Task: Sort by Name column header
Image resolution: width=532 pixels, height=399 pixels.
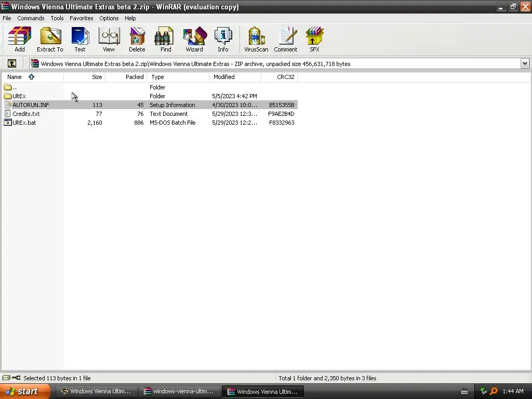Action: click(x=32, y=77)
